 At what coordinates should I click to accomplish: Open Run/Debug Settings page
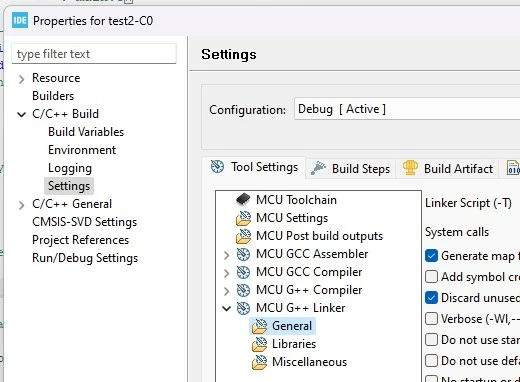85,258
